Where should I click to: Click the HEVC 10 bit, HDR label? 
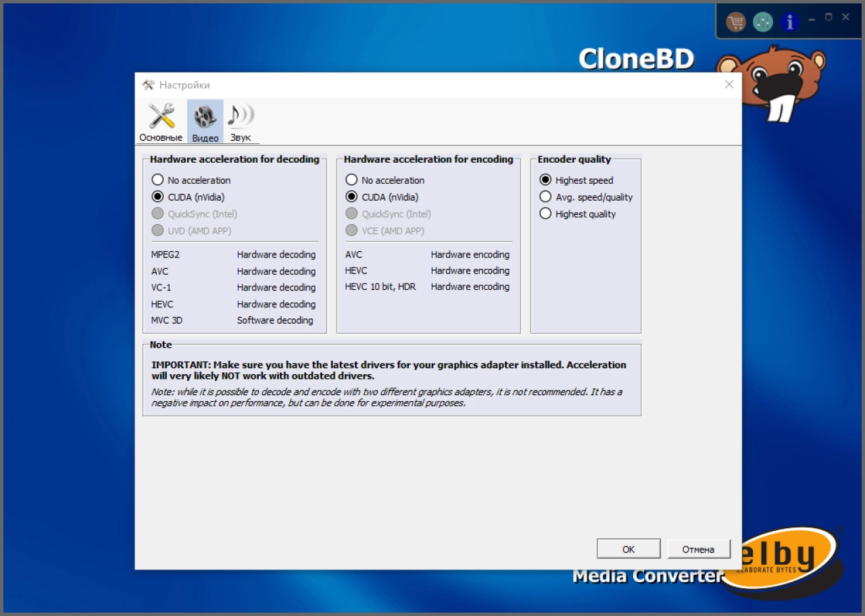380,287
